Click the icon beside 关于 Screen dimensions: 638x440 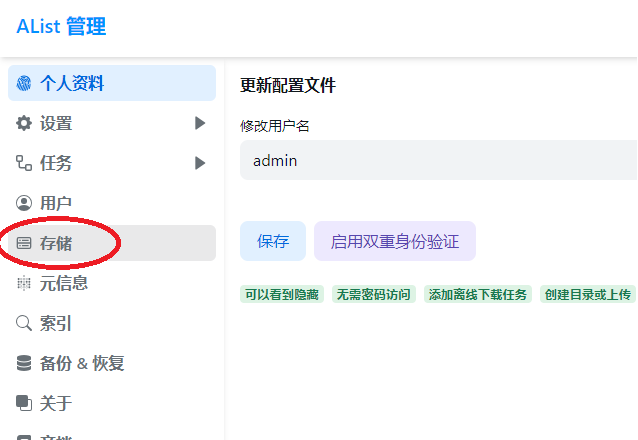point(24,403)
